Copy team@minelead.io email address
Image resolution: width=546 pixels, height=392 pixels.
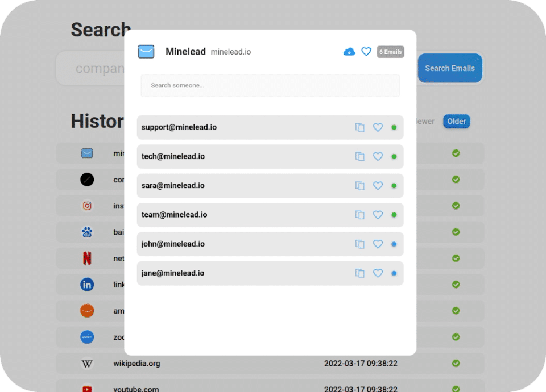pyautogui.click(x=359, y=215)
